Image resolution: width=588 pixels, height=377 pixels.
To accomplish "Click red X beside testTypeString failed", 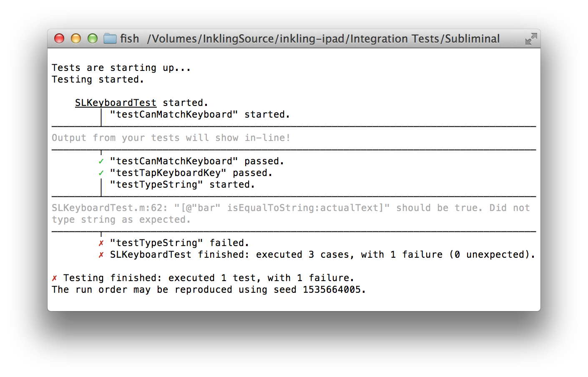I will coord(101,243).
